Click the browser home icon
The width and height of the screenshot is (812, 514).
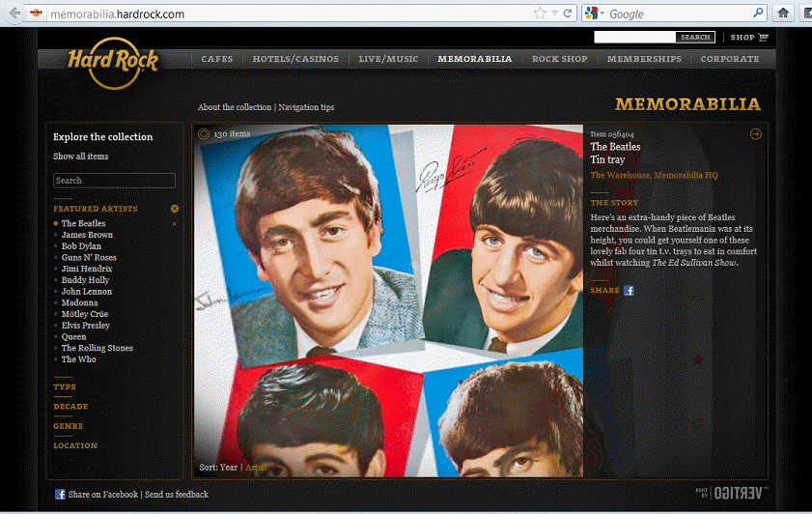pos(783,13)
